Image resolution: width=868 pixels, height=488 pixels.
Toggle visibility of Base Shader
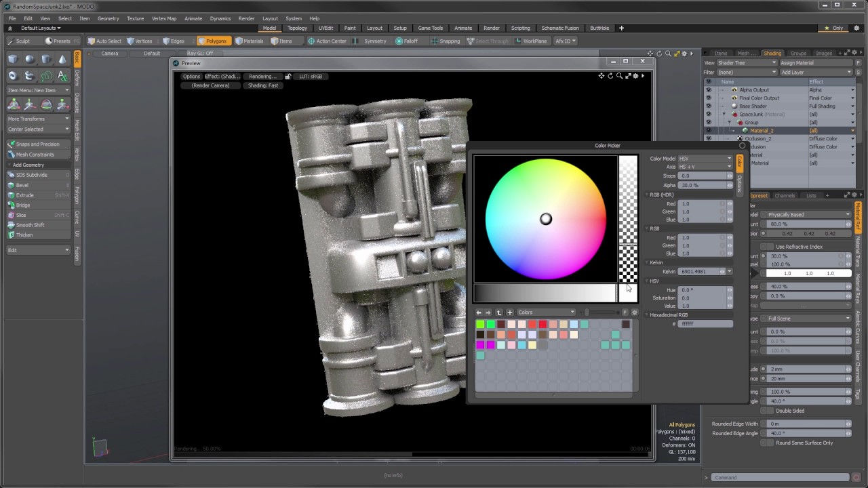(709, 106)
